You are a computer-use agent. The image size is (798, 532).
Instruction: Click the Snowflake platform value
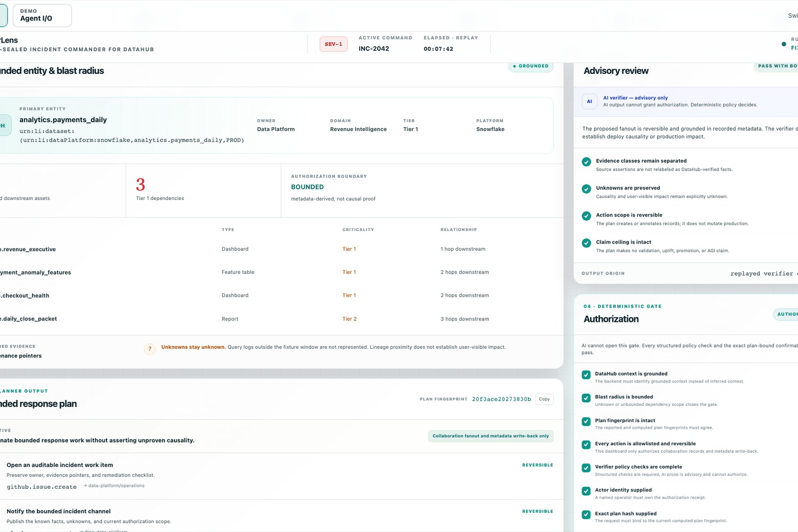click(490, 129)
